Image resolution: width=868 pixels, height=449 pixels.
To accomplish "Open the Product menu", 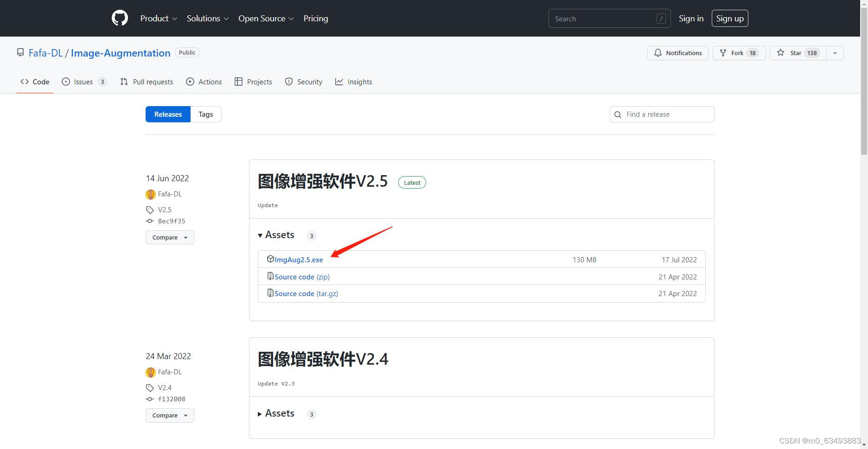I will tap(159, 19).
